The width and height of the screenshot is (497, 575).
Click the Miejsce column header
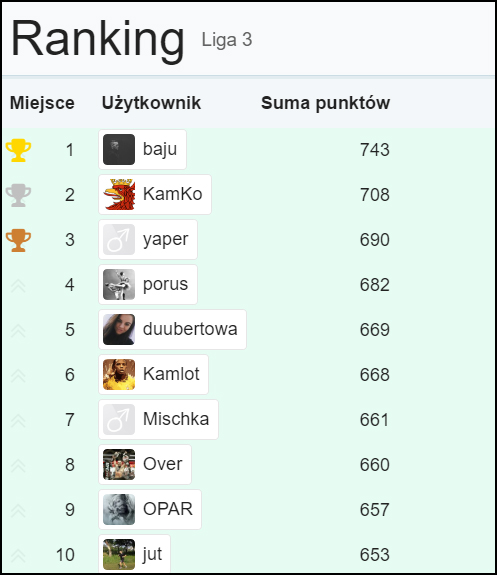[x=42, y=103]
